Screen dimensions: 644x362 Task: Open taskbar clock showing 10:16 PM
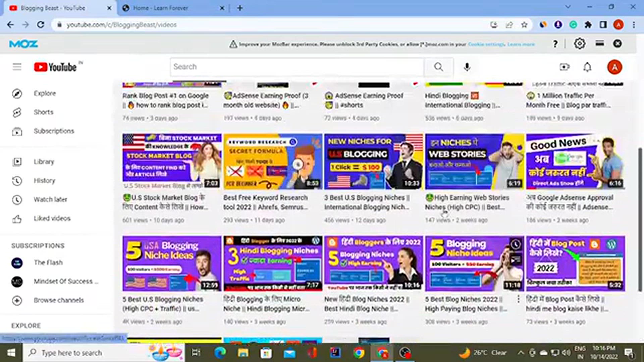[604, 353]
